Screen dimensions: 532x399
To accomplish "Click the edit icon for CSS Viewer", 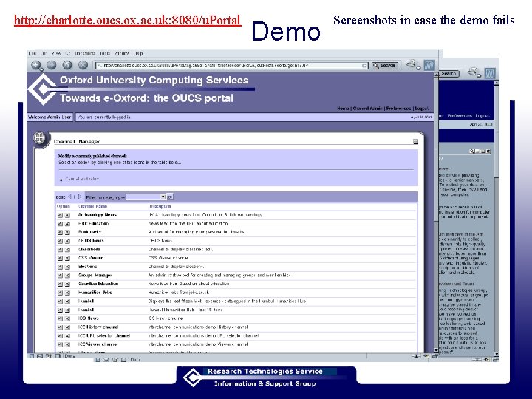I will 60,258.
